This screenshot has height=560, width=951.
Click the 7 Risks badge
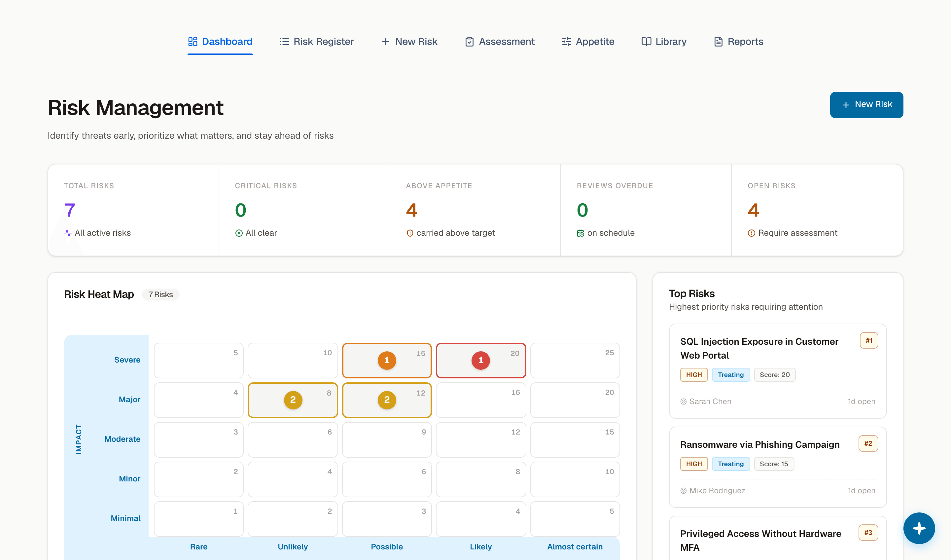pyautogui.click(x=160, y=294)
